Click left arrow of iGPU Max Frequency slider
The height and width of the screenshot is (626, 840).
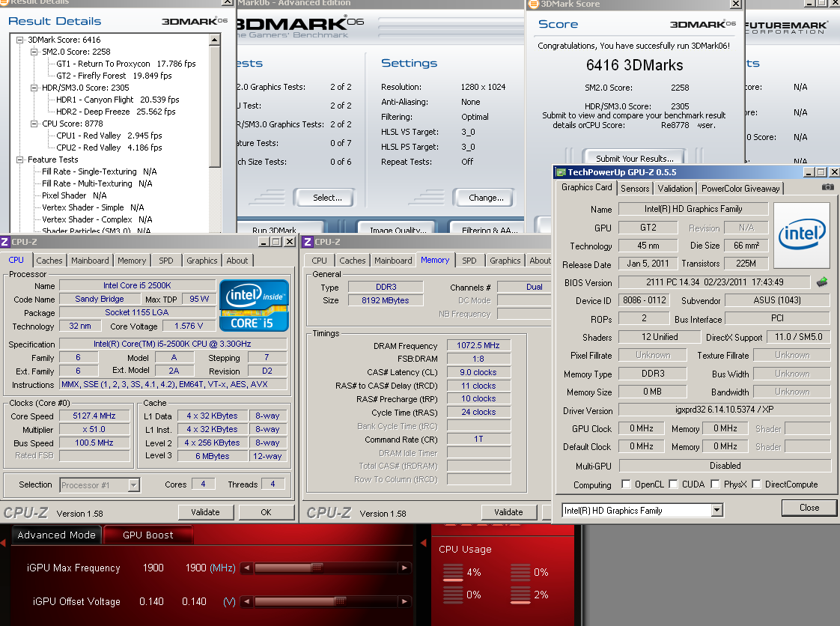[x=246, y=568]
